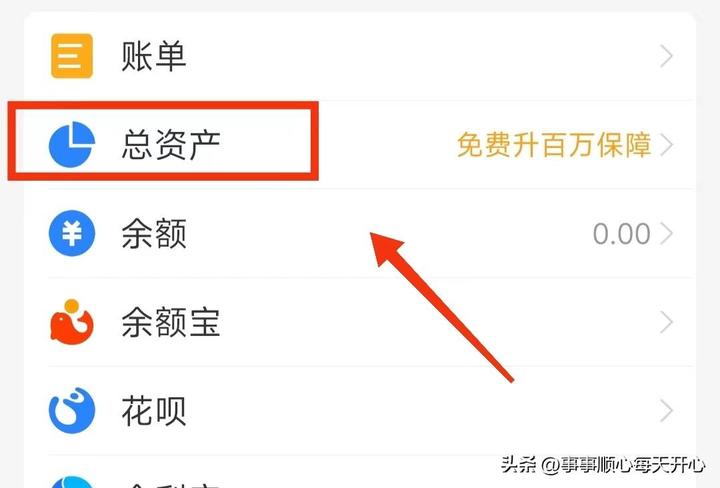
Task: Expand the 总资产 row chevron
Action: [666, 145]
